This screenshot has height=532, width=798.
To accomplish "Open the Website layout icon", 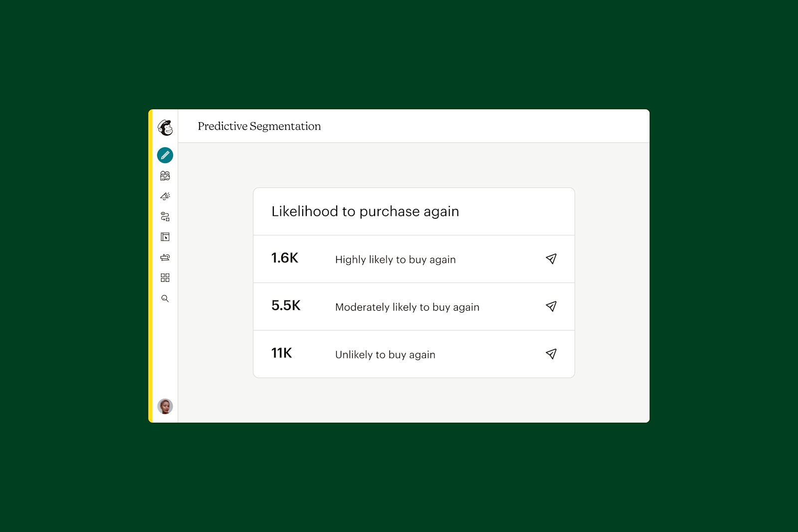I will point(165,237).
